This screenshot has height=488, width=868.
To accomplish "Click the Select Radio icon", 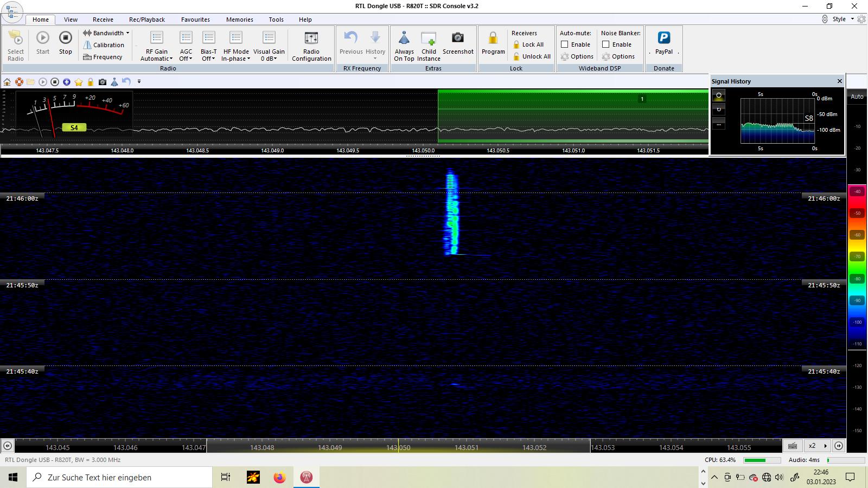I will pos(16,44).
